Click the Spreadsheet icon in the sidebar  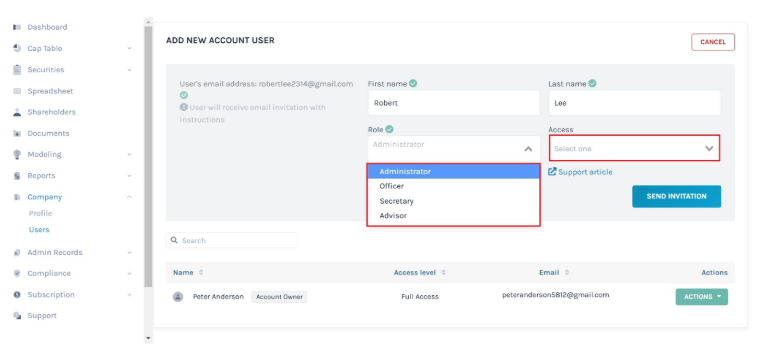point(17,91)
